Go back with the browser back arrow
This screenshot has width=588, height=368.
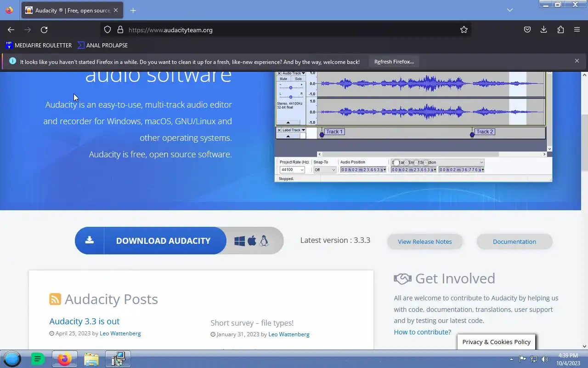[11, 30]
